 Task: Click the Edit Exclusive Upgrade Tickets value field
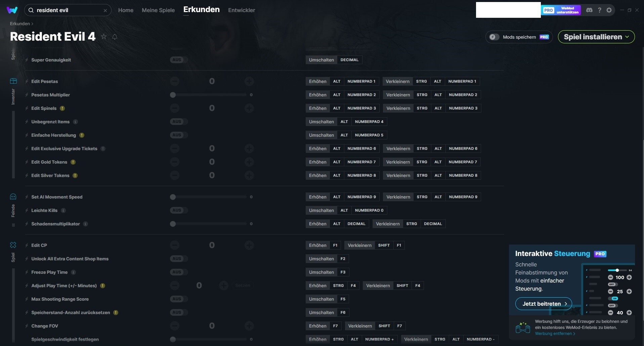coord(212,148)
